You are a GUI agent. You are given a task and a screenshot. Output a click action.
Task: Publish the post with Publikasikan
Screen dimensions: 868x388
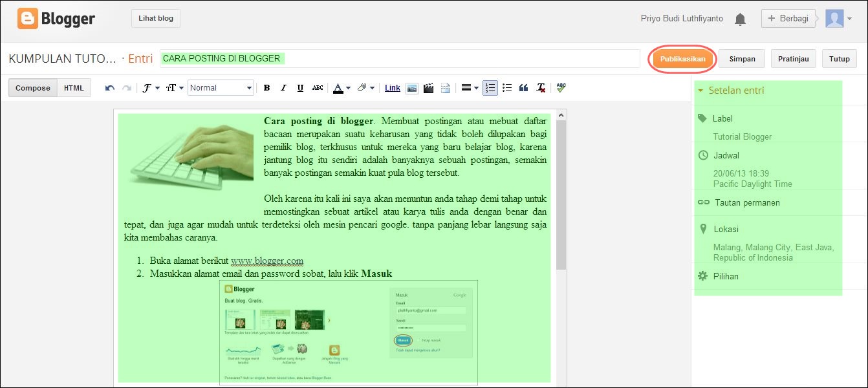[682, 58]
